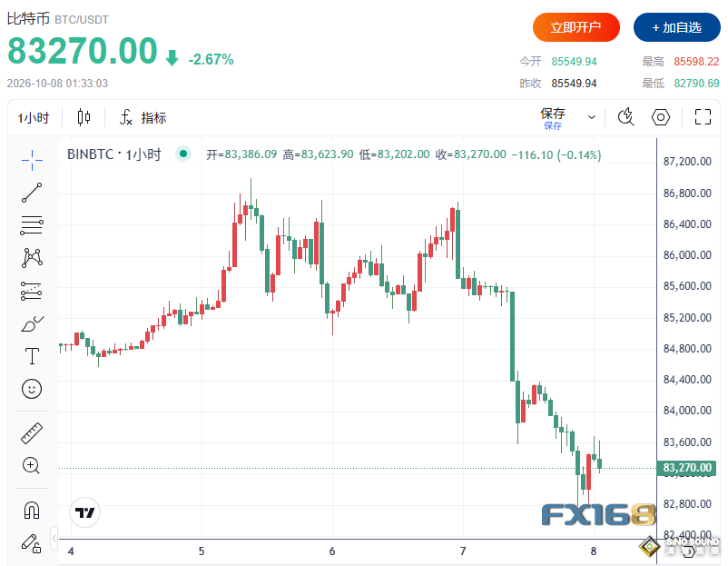Expand the save layout dropdown arrow
The height and width of the screenshot is (566, 728).
(592, 117)
